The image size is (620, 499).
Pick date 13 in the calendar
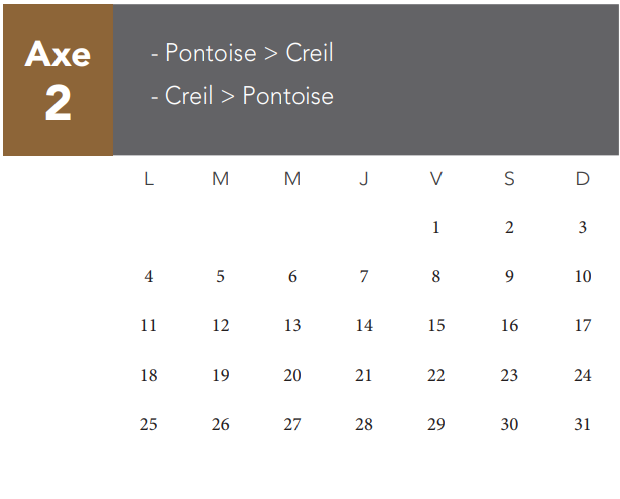[292, 325]
